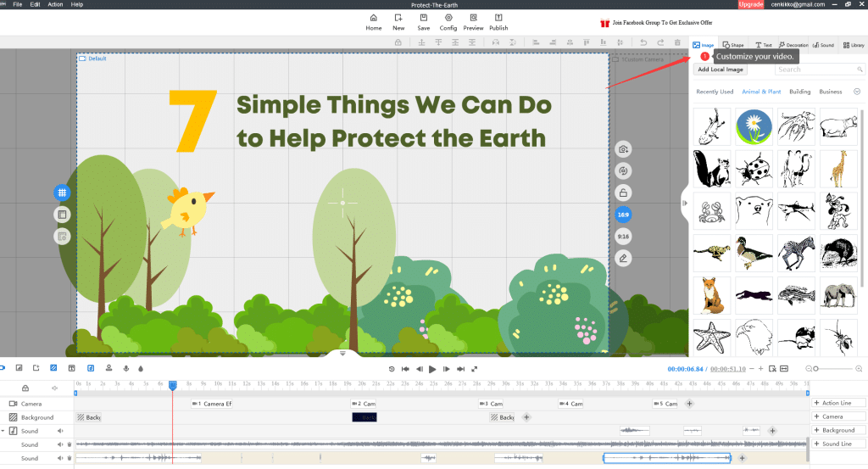Toggle the canvas grid button
Screen dimensions: 868x469
pos(62,193)
